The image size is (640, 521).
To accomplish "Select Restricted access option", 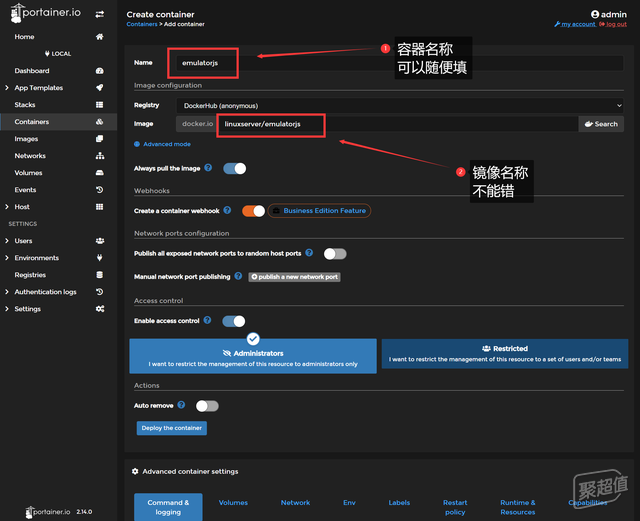I will click(x=505, y=354).
